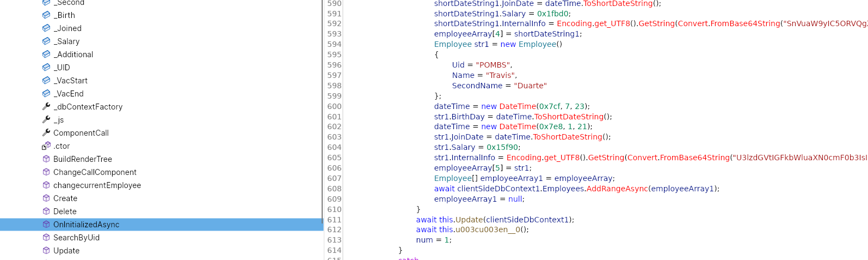Click line number 608 in the gutter

pyautogui.click(x=334, y=189)
